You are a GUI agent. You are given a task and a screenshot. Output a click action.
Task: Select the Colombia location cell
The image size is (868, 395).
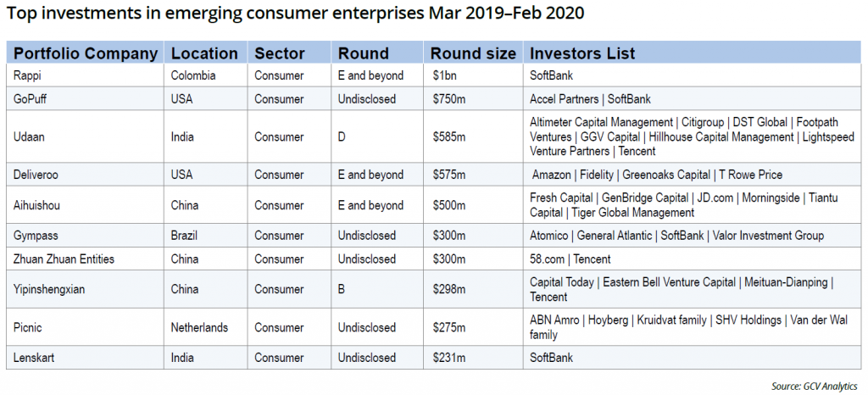(194, 75)
